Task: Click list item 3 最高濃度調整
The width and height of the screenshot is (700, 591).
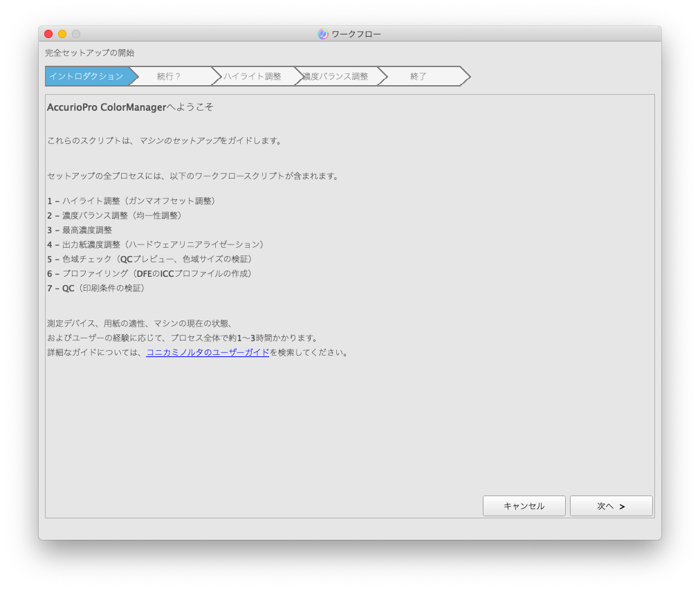Action: 80,230
